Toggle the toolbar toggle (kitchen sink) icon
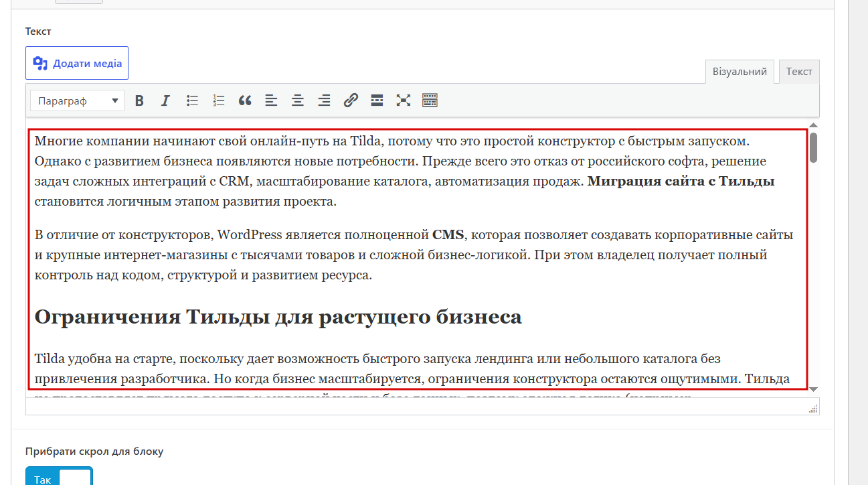Screen dimensions: 868x485 point(430,100)
